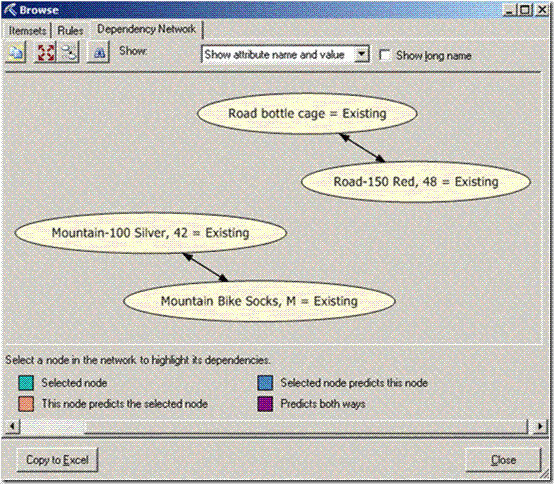
Task: Click the binoculars find node icon
Action: pos(99,53)
